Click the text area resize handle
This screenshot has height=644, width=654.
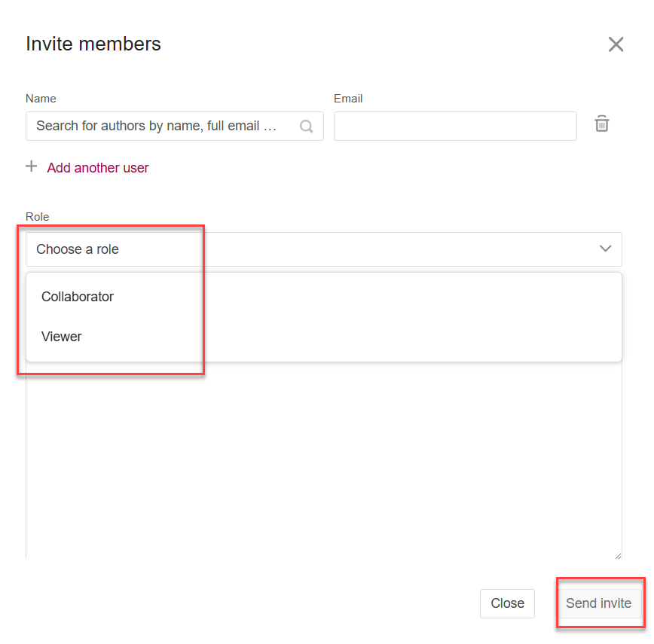pyautogui.click(x=618, y=555)
